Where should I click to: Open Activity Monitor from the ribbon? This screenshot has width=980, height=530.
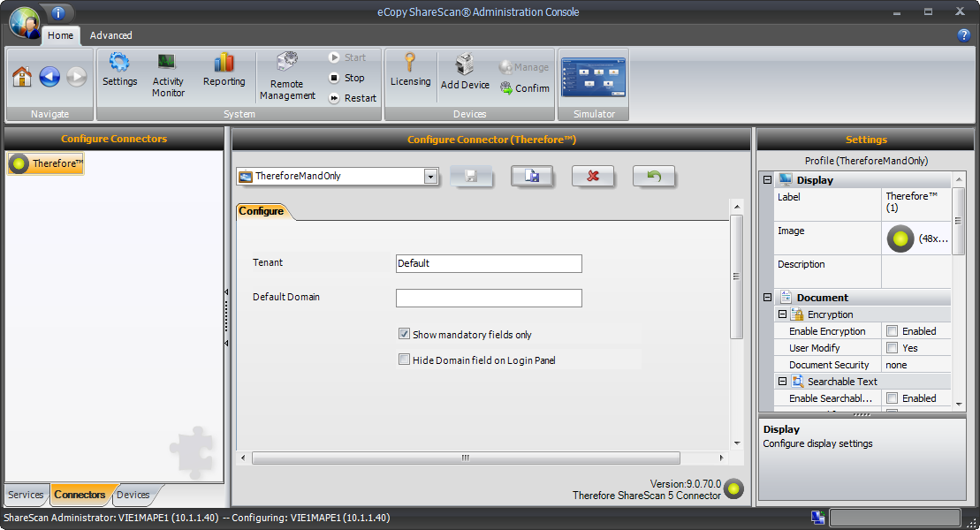(x=168, y=74)
